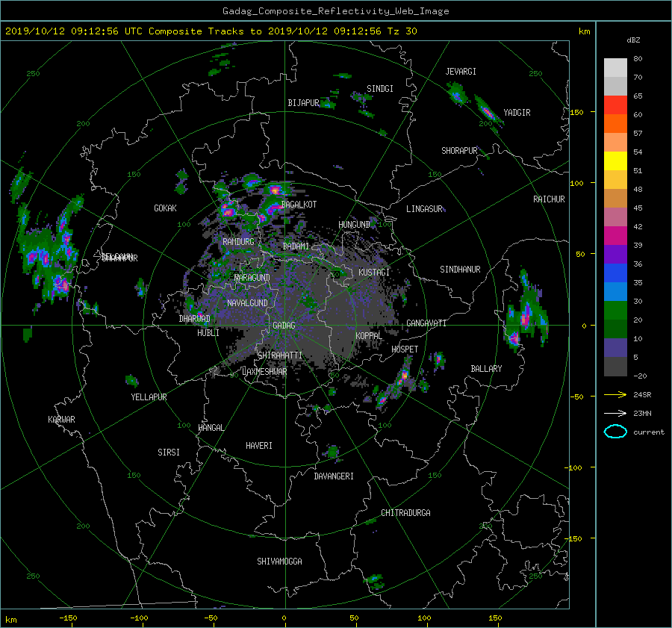Click the GADAG radar center label

pos(284,326)
